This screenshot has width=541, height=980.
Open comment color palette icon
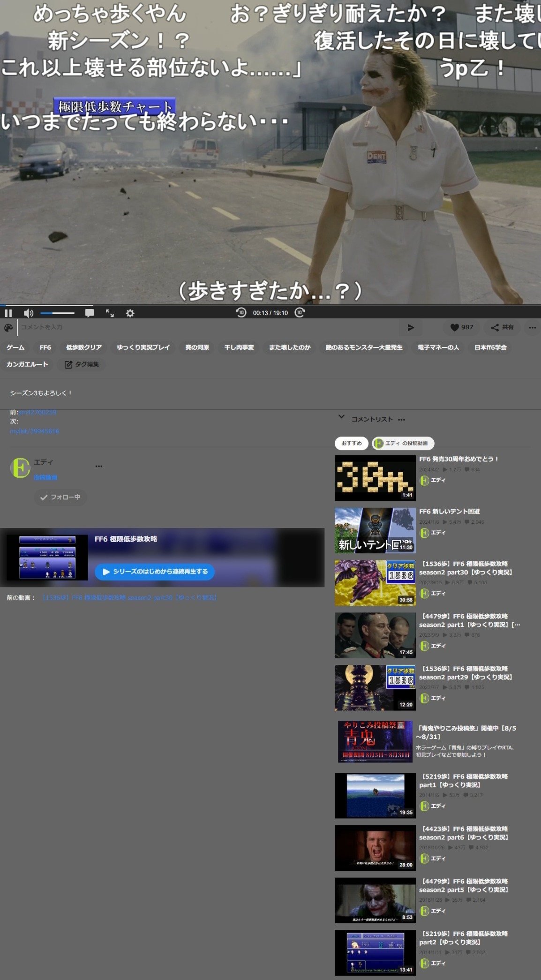point(8,327)
